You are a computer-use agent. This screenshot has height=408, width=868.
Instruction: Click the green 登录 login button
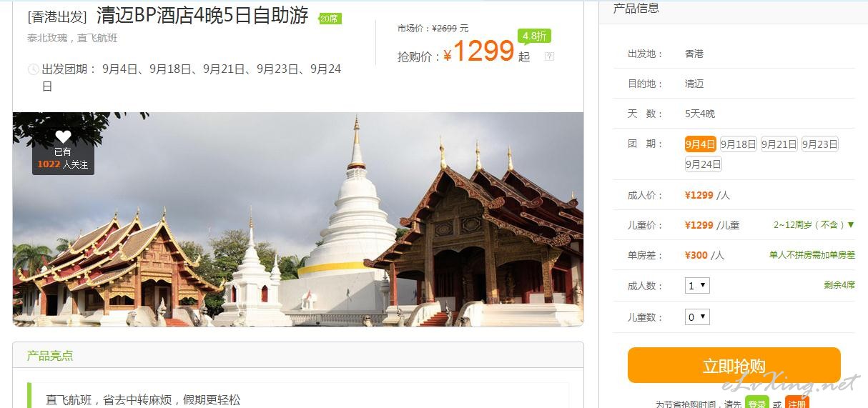(756, 402)
